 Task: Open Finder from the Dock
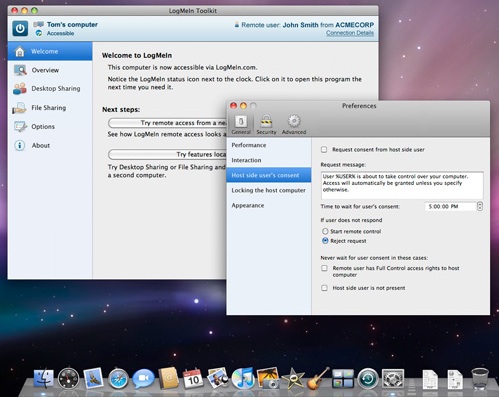44,379
